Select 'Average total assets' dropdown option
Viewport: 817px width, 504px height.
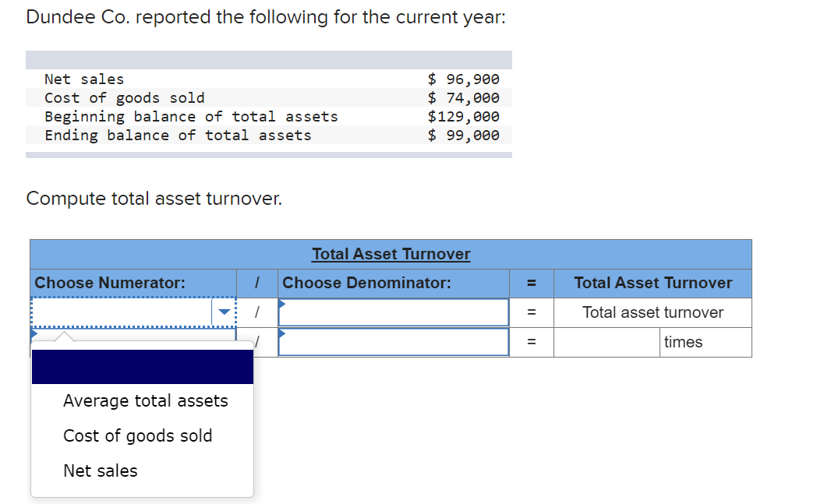[x=144, y=400]
